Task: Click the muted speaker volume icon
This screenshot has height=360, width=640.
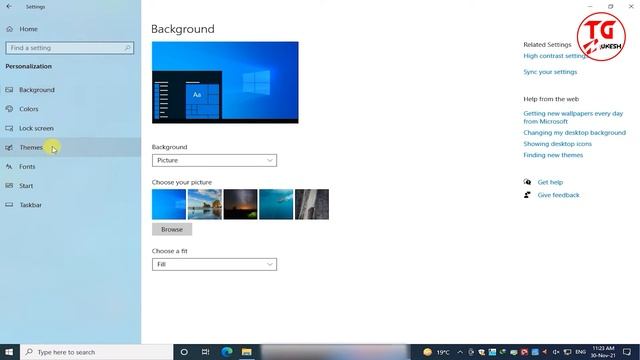Action: pyautogui.click(x=556, y=352)
